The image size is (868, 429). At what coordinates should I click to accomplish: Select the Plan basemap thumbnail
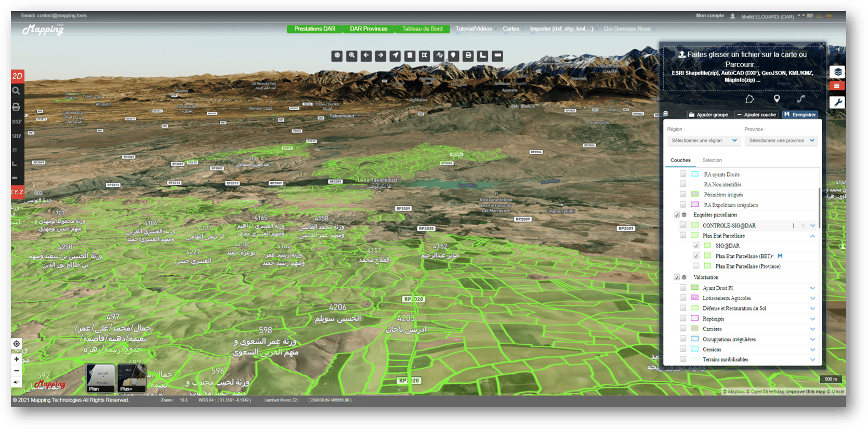click(x=100, y=378)
